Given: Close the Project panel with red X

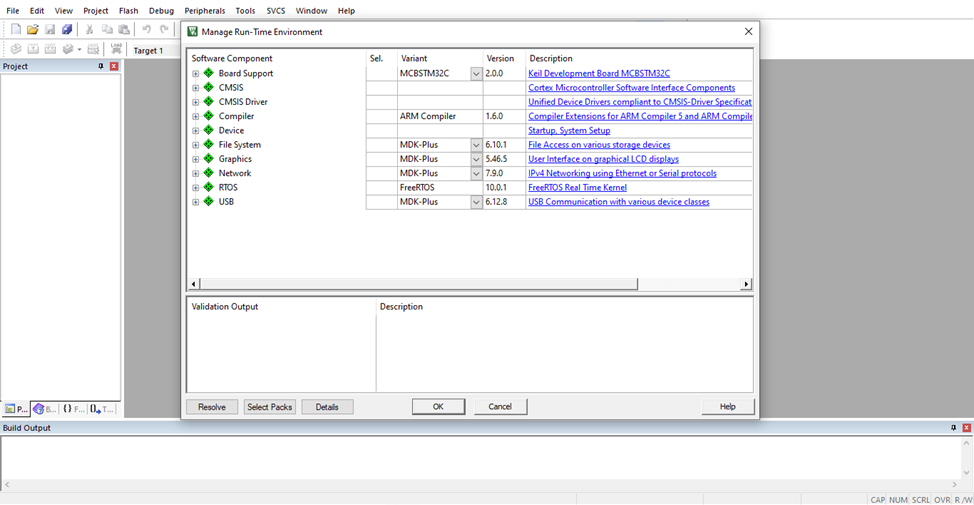Looking at the screenshot, I should click(x=114, y=66).
